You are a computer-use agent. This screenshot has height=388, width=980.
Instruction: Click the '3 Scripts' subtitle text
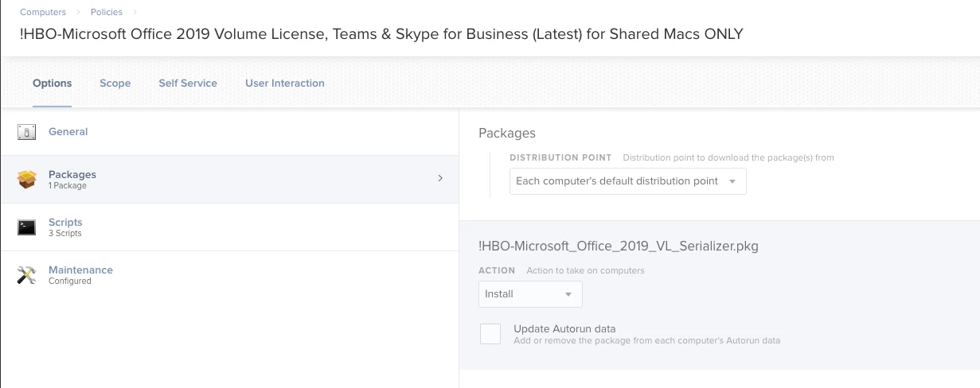tap(65, 234)
